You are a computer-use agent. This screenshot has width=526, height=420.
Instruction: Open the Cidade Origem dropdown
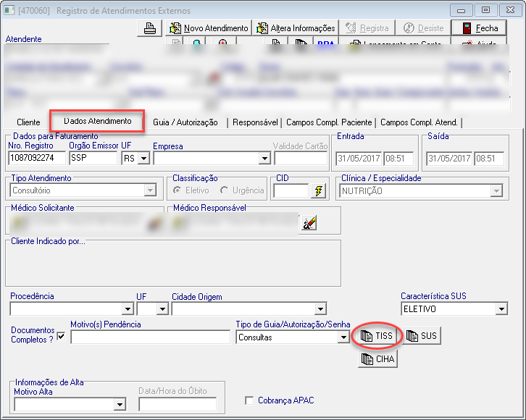[x=320, y=308]
